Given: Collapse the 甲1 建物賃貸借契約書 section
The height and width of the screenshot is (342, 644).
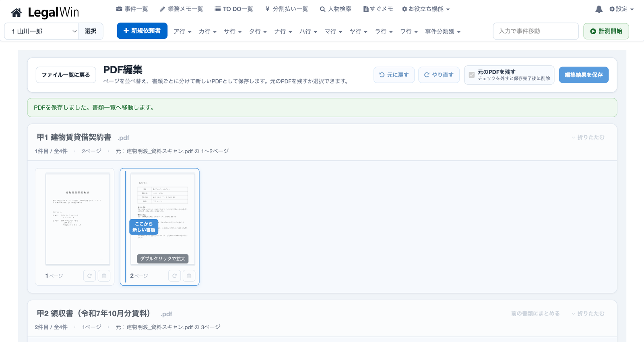Looking at the screenshot, I should [x=588, y=137].
